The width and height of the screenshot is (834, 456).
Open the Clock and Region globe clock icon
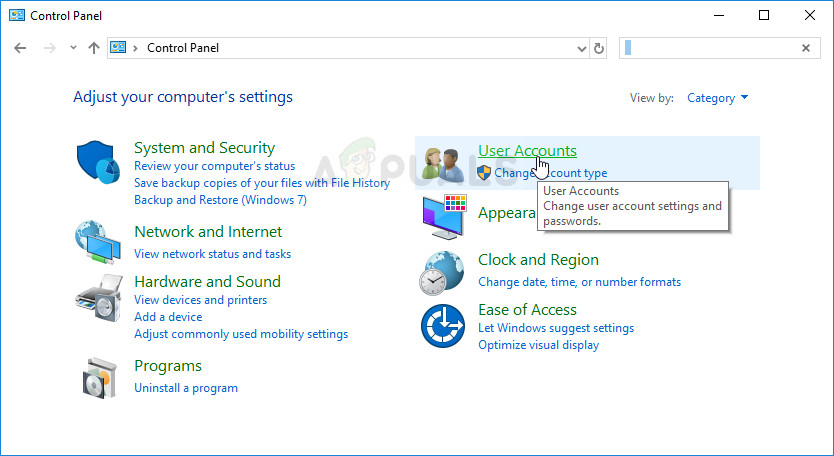point(442,273)
